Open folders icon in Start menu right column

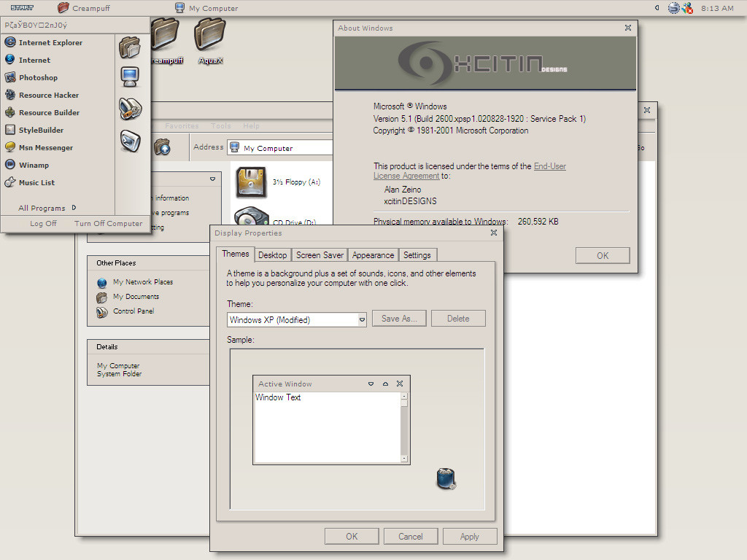pos(130,47)
